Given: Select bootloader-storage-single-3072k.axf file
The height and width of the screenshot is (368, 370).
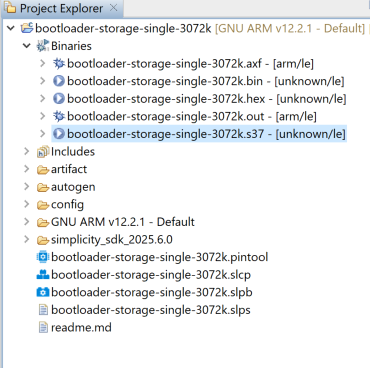Looking at the screenshot, I should click(190, 63).
